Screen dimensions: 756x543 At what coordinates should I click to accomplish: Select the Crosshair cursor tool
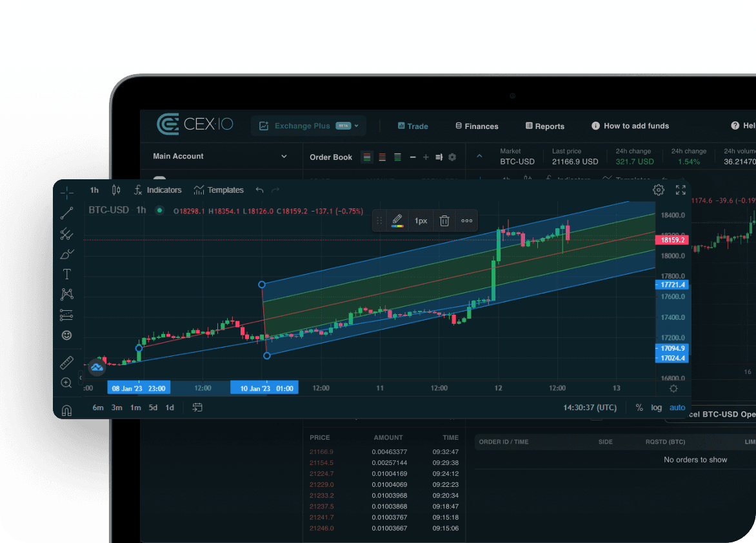click(x=66, y=192)
